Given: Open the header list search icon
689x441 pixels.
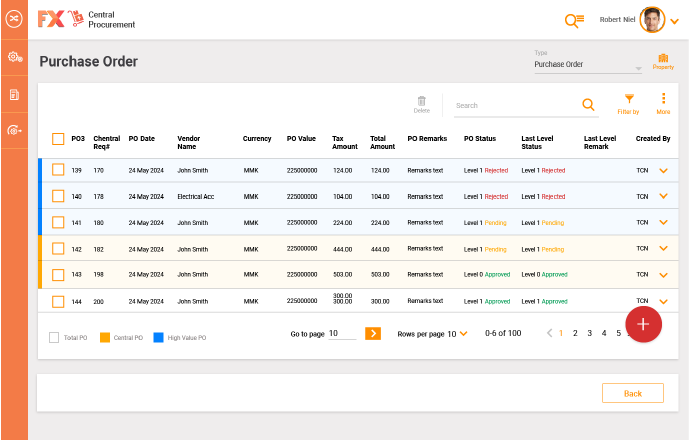Looking at the screenshot, I should point(573,20).
